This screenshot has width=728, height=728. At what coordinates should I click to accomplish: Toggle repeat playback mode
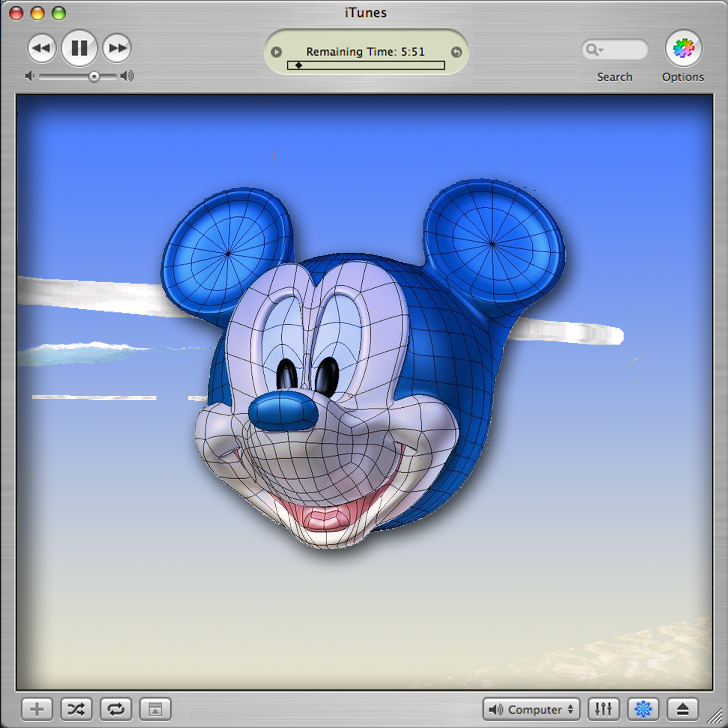tap(116, 709)
